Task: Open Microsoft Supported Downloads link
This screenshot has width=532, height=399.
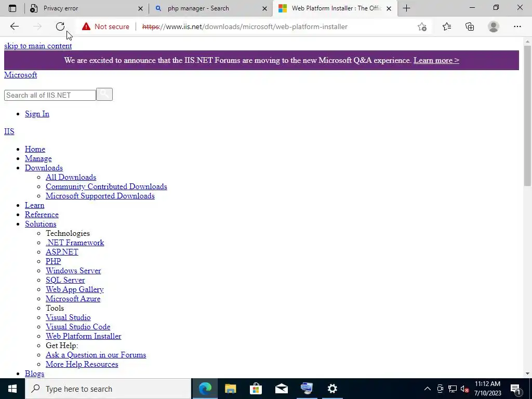Action: coord(100,196)
